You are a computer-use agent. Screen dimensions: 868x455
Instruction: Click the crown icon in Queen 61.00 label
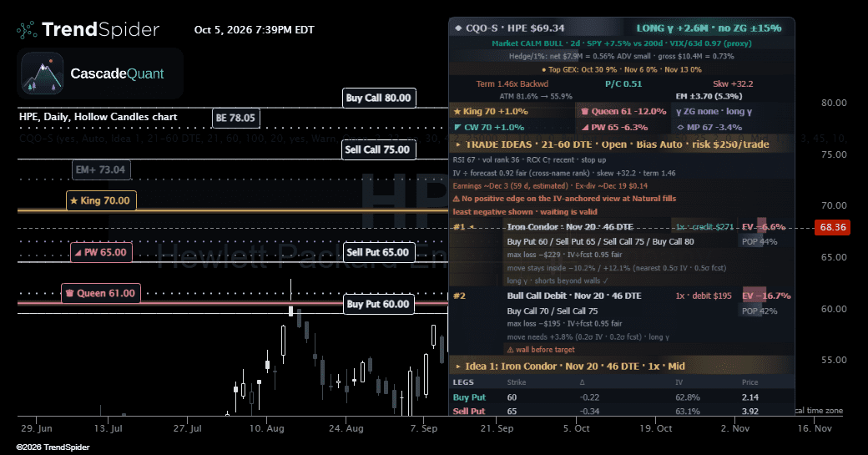point(70,293)
